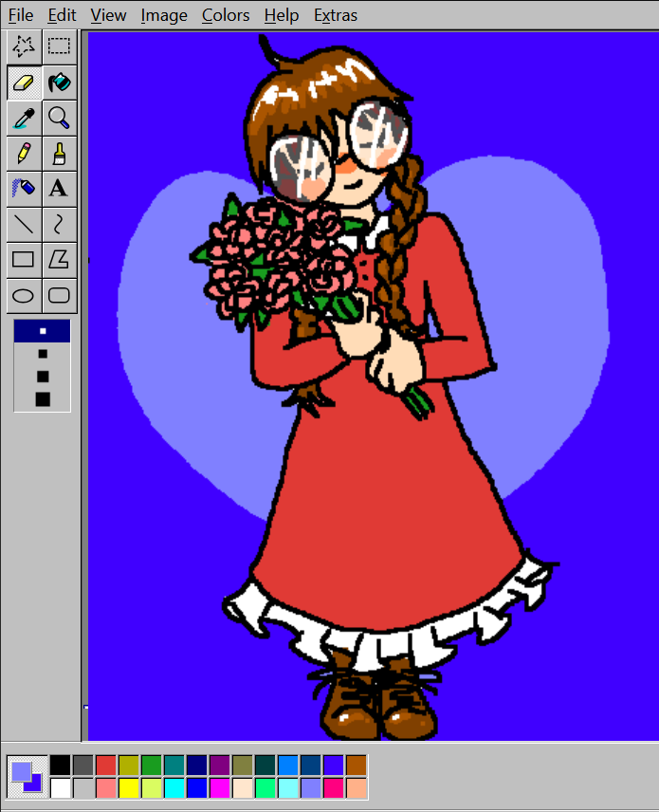Pick the navy blue palette color
Screen dimensions: 659x812
(x=196, y=766)
